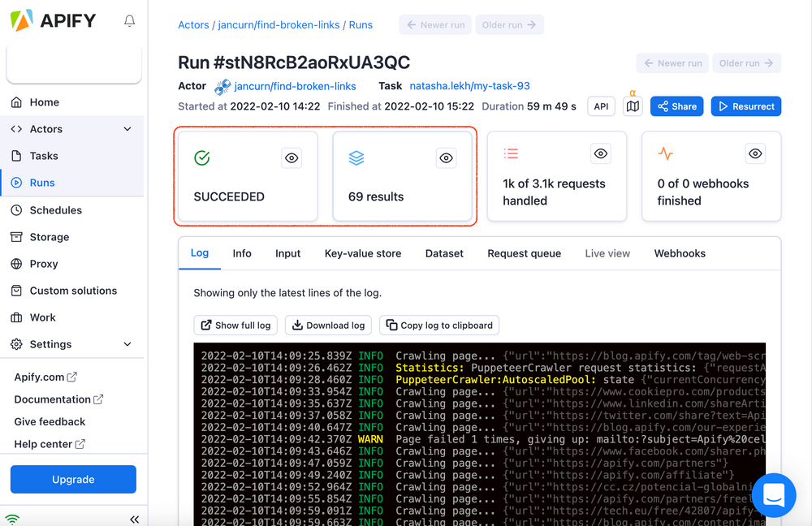Click the Resurrect button
Viewport: 812px width, 526px height.
tap(745, 106)
